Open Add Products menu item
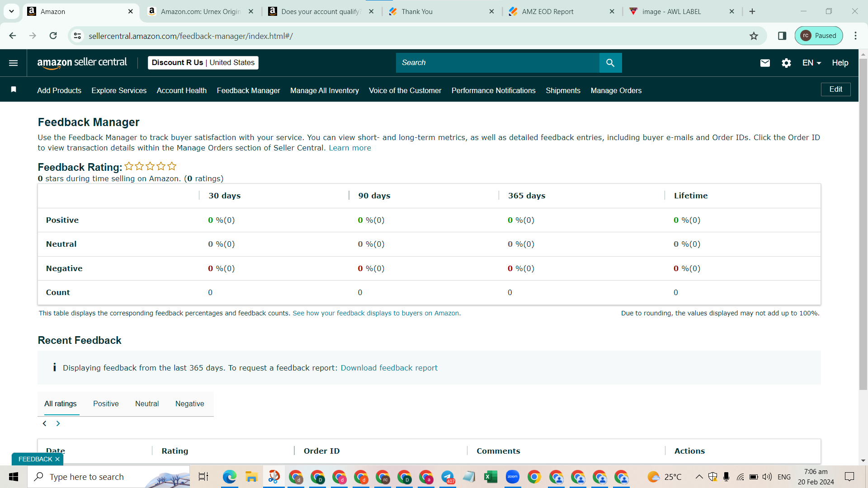Viewport: 868px width, 488px height. (x=59, y=90)
